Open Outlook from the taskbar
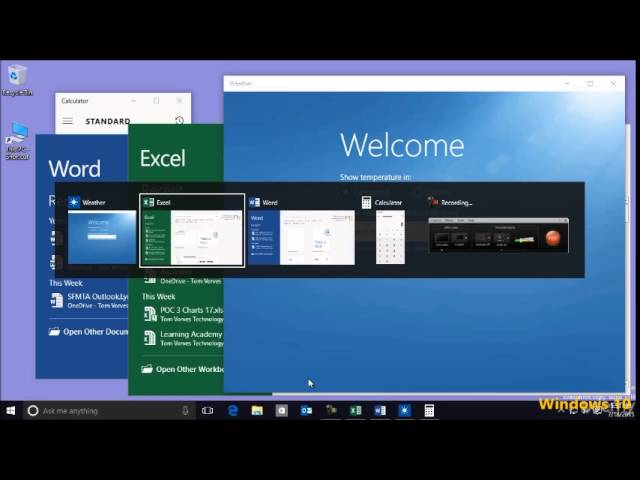 coord(306,411)
